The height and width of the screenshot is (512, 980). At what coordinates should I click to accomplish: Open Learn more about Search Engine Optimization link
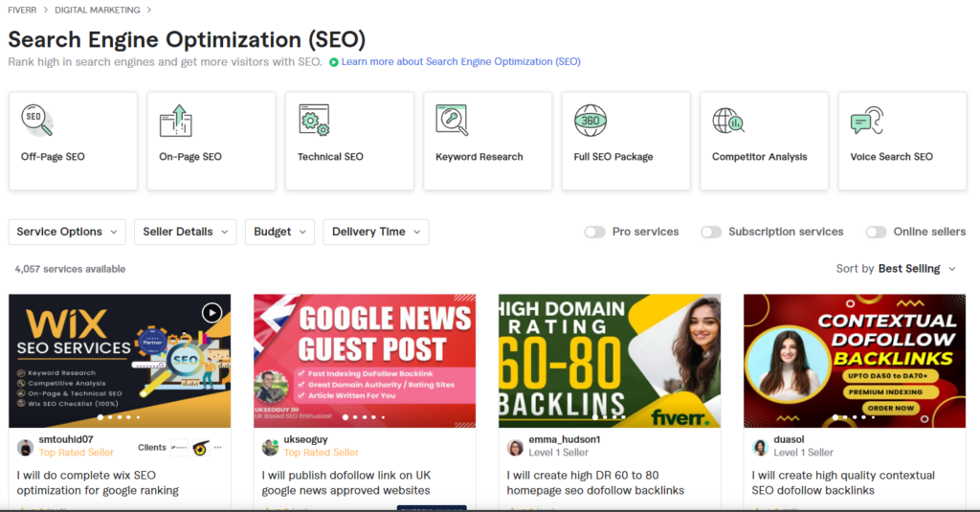pos(460,61)
